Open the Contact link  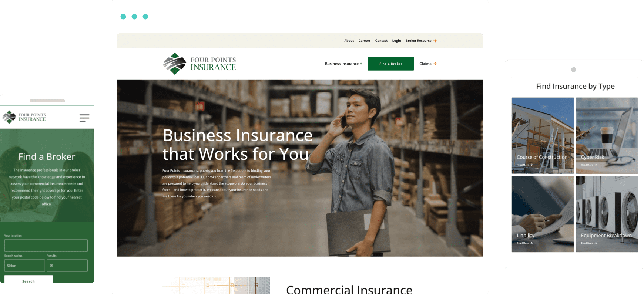tap(381, 41)
